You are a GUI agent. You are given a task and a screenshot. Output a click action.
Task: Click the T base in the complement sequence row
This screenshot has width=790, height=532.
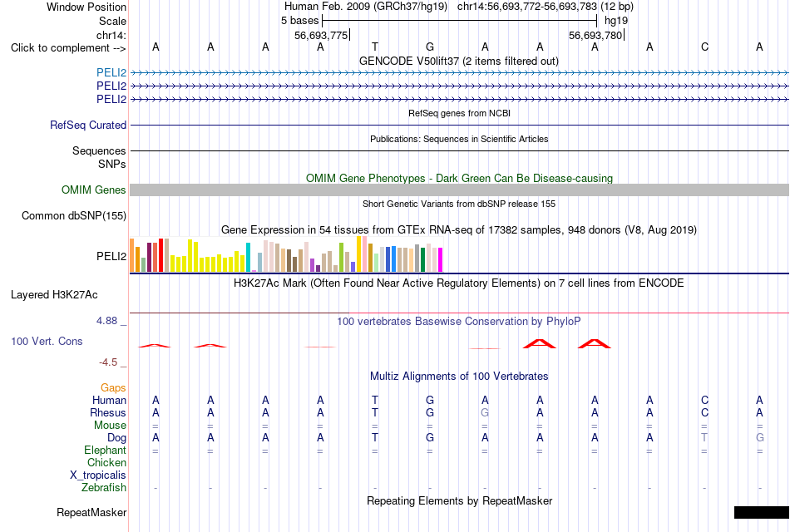point(375,47)
